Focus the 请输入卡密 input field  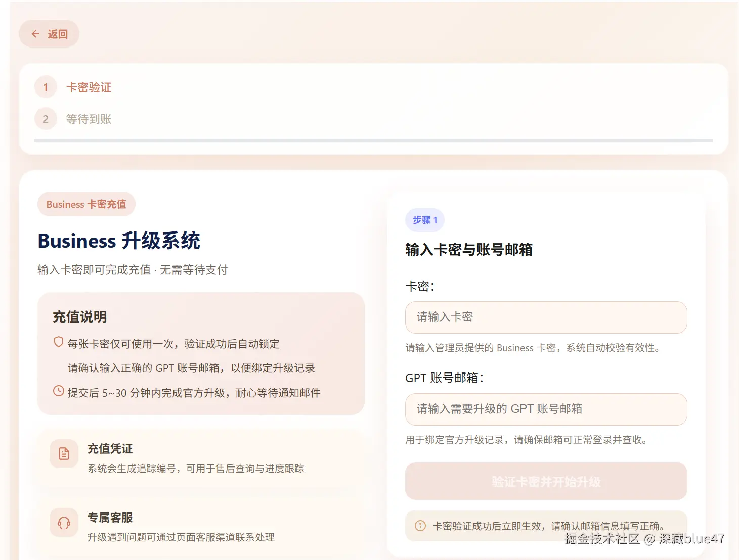pyautogui.click(x=546, y=317)
